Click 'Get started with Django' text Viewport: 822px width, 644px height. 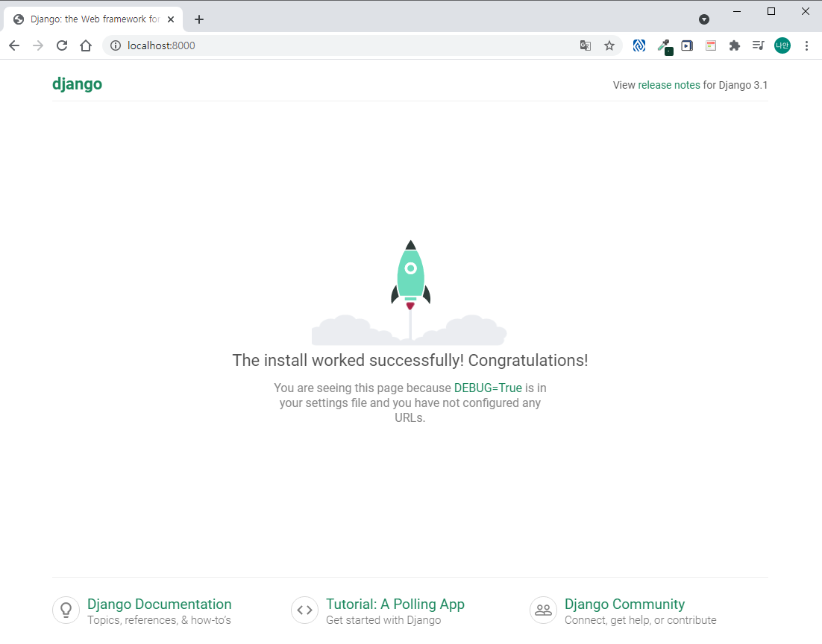click(383, 620)
